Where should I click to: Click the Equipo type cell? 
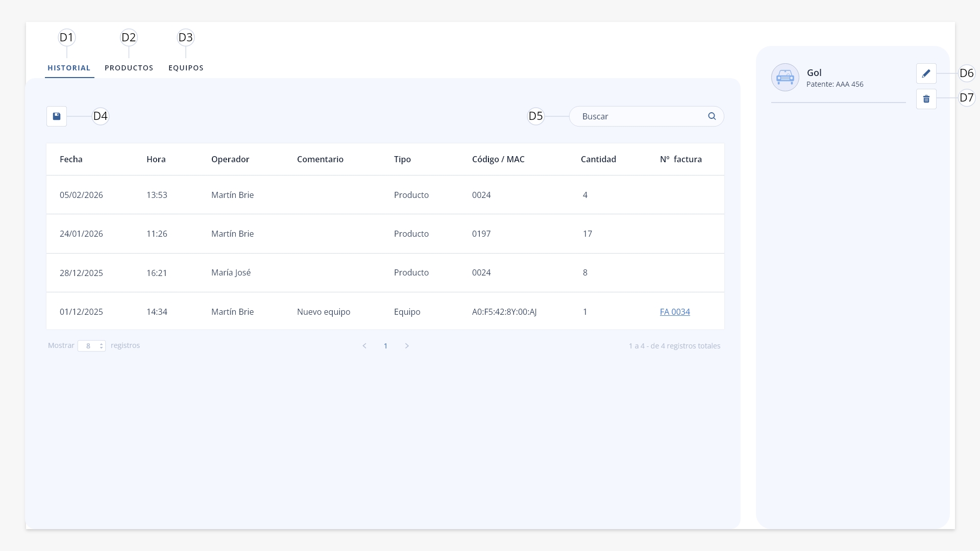coord(407,312)
